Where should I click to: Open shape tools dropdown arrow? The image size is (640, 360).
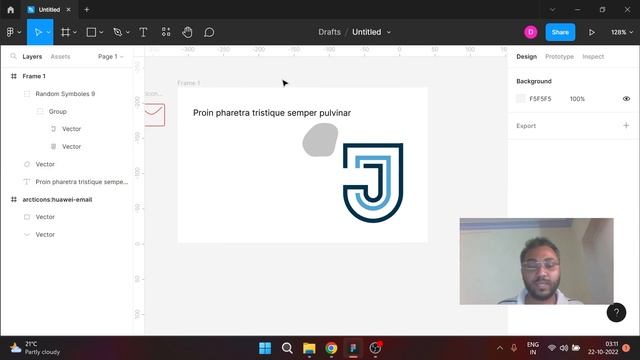pyautogui.click(x=101, y=32)
